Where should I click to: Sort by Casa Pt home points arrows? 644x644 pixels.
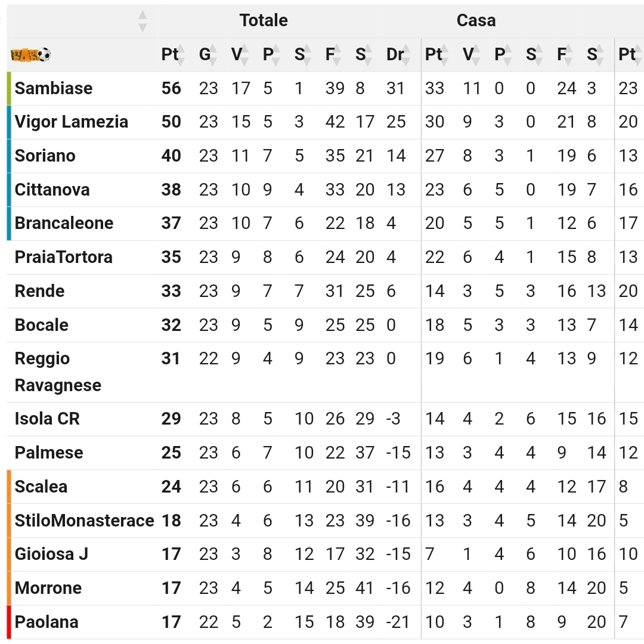(x=444, y=55)
